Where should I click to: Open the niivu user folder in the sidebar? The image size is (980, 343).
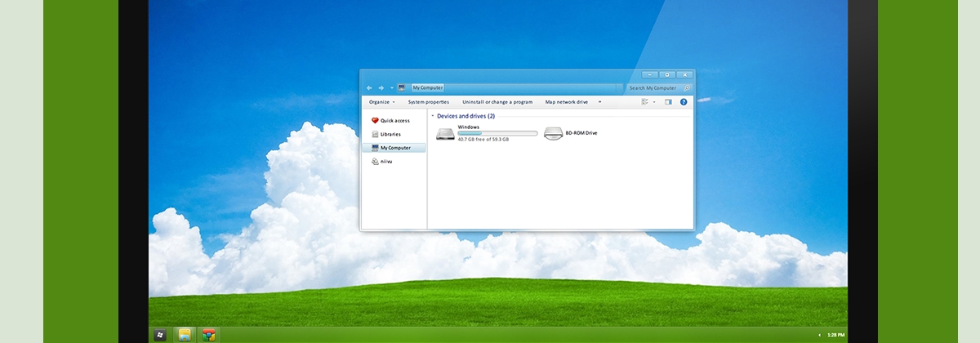pyautogui.click(x=394, y=162)
